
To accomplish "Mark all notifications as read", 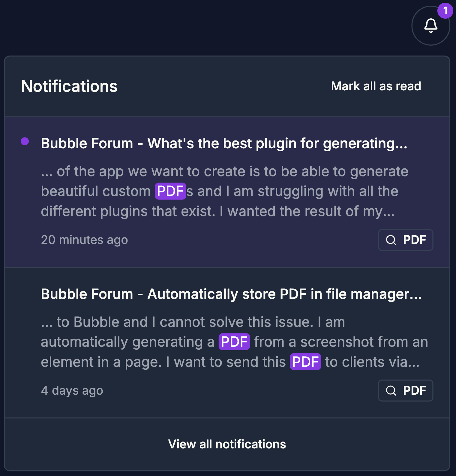I will tap(376, 86).
